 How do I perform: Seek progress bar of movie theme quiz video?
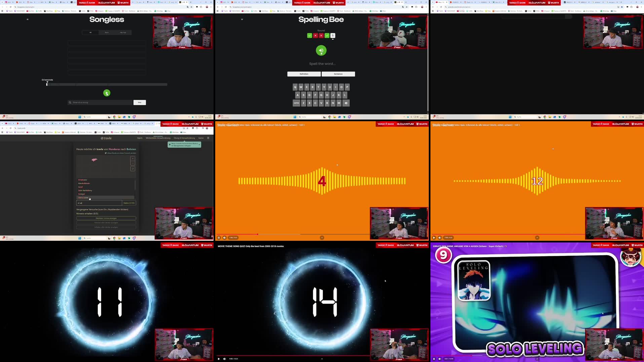293,355
